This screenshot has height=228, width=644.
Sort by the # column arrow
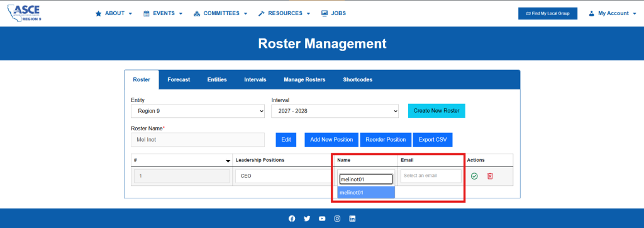(228, 161)
